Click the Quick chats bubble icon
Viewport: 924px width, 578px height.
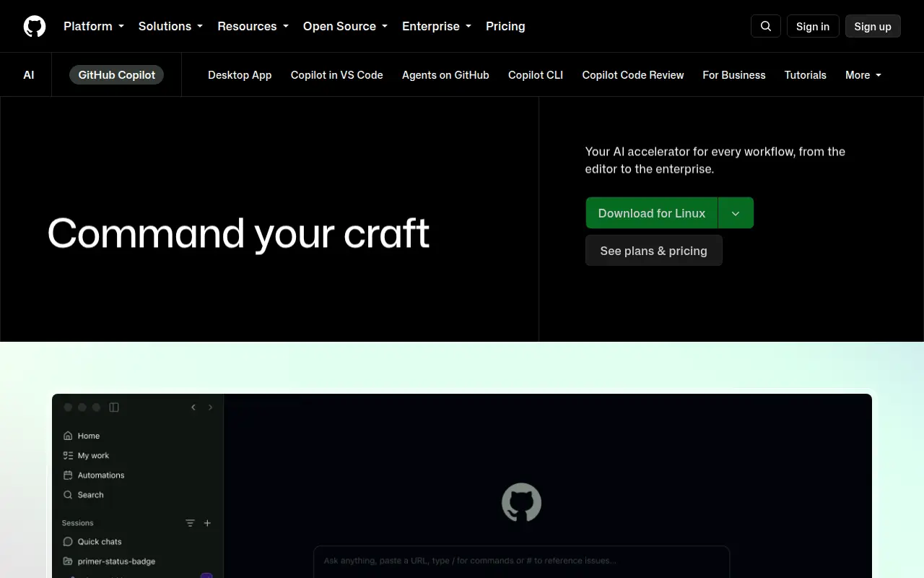click(x=68, y=541)
